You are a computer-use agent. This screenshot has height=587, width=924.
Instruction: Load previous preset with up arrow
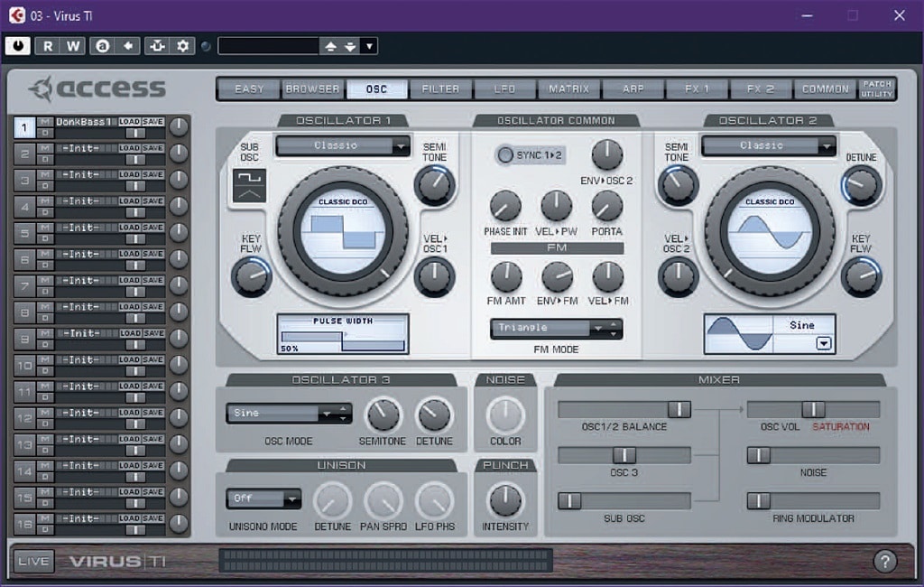[x=330, y=46]
